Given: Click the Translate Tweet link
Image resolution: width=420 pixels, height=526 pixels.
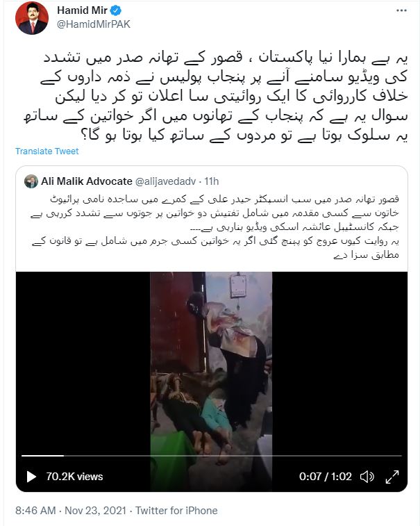Looking at the screenshot, I should coord(47,151).
